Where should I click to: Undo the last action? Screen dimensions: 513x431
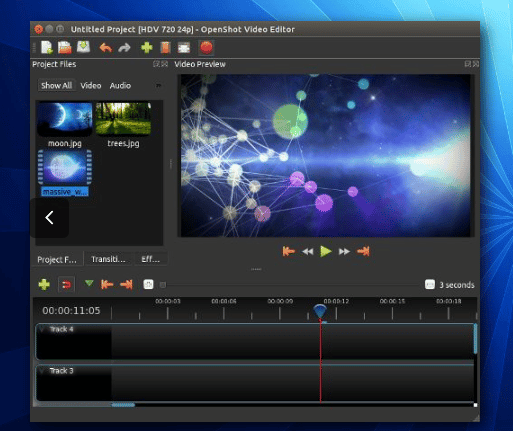(x=106, y=48)
